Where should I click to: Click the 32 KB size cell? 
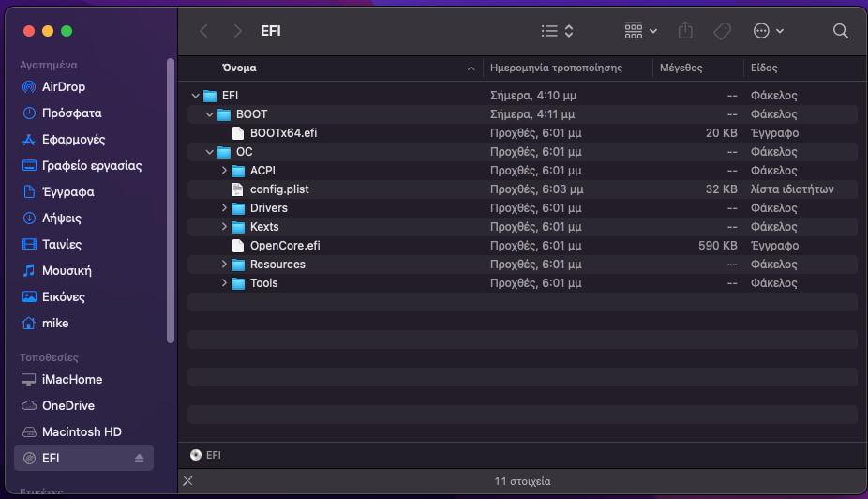point(722,189)
